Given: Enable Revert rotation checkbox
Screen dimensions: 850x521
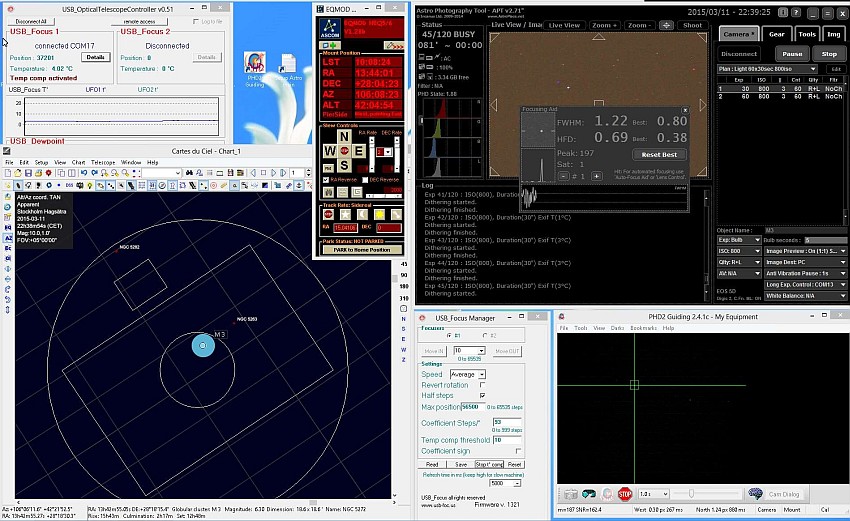Looking at the screenshot, I should pos(482,385).
